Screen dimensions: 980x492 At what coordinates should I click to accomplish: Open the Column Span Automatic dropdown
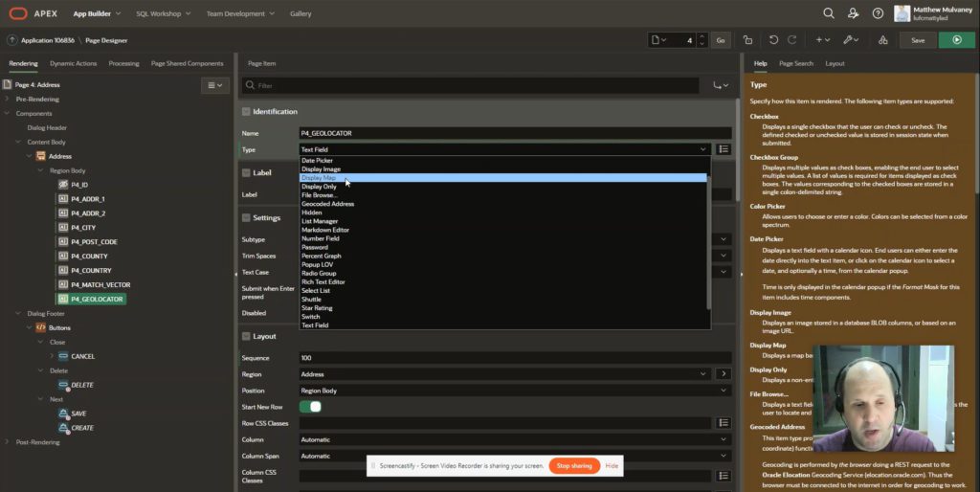[516, 456]
